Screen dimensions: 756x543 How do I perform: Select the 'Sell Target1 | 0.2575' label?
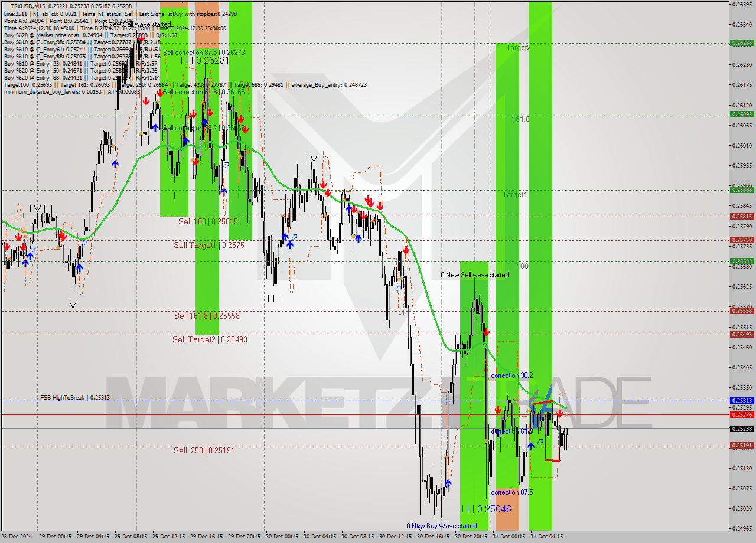click(208, 245)
